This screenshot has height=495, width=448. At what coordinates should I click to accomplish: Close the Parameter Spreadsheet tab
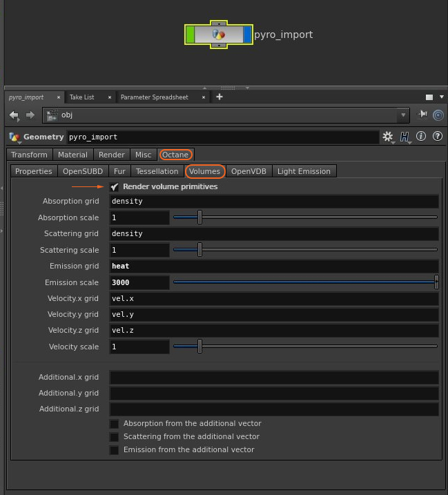click(x=204, y=97)
